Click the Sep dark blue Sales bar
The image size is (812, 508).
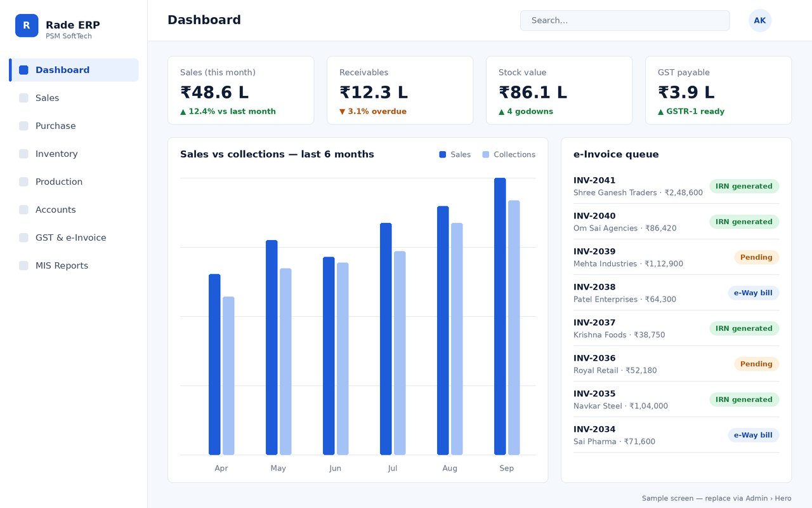click(x=500, y=316)
